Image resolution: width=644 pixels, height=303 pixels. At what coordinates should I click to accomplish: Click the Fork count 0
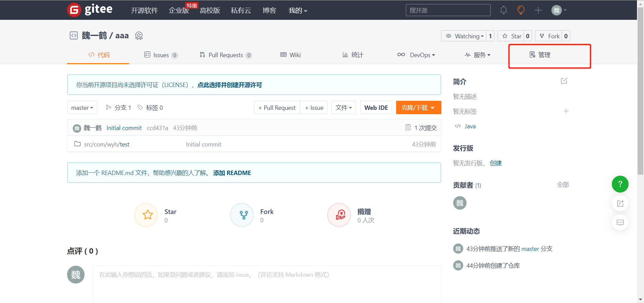point(566,36)
